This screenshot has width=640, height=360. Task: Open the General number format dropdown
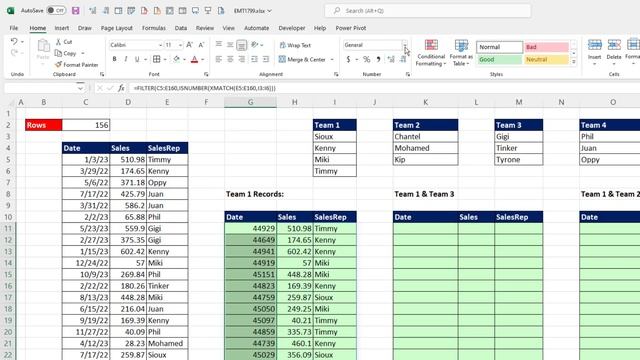pos(404,45)
